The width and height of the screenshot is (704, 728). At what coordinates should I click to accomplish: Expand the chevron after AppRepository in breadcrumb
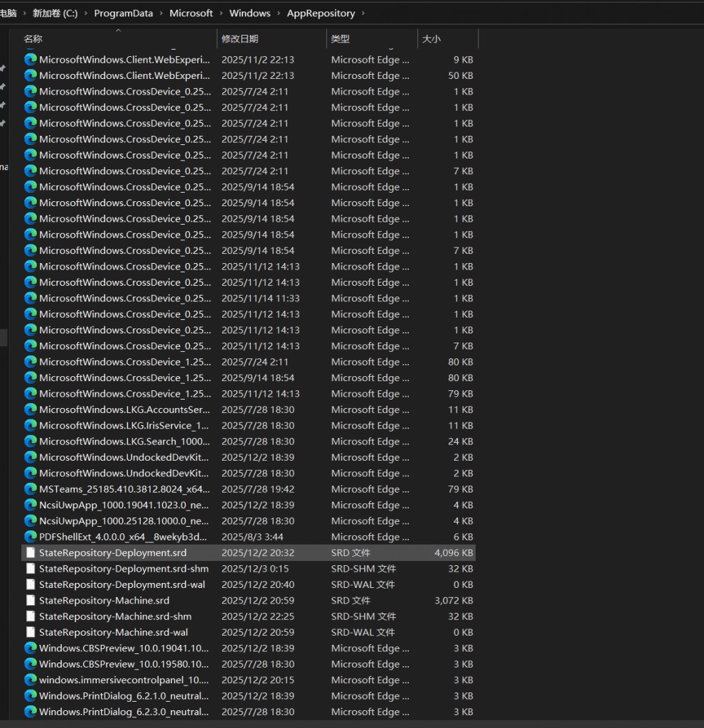363,14
